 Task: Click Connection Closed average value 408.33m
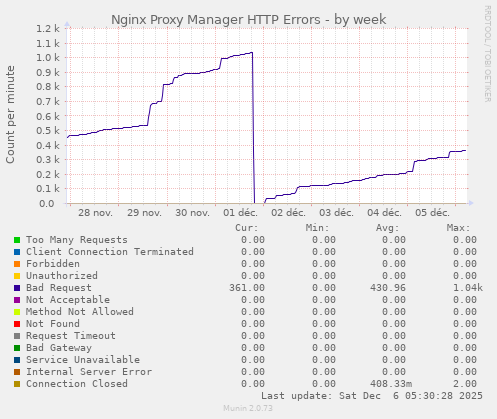click(391, 384)
